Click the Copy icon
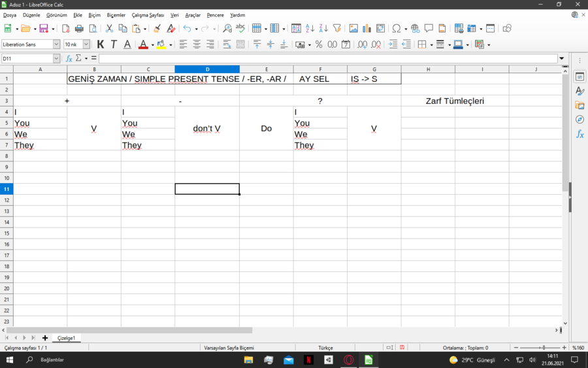Image resolution: width=588 pixels, height=368 pixels. [x=123, y=29]
